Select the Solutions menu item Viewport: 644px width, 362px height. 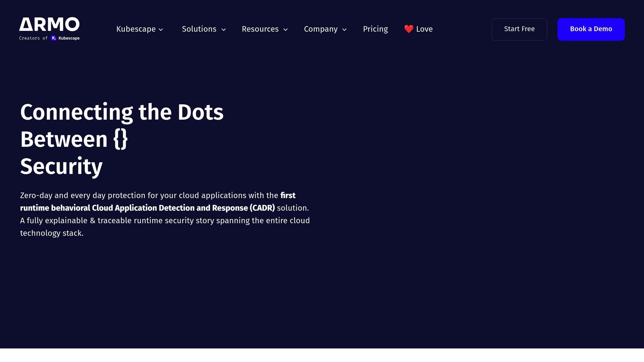point(199,29)
